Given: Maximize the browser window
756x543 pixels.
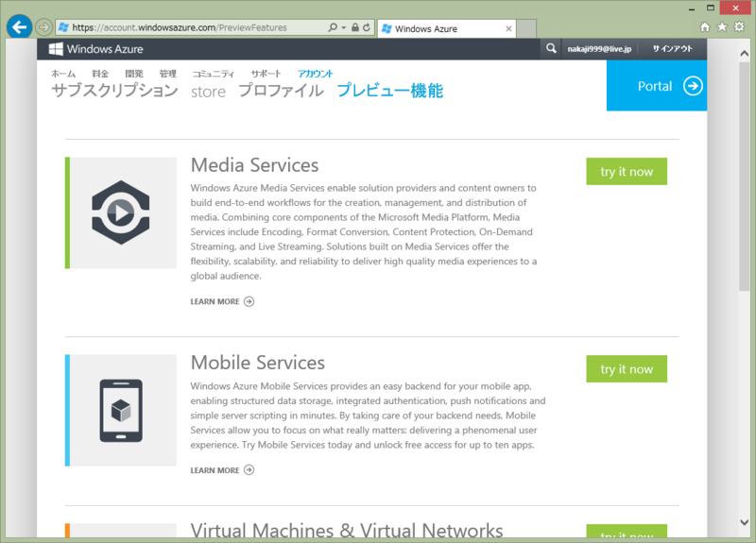Looking at the screenshot, I should [711, 8].
